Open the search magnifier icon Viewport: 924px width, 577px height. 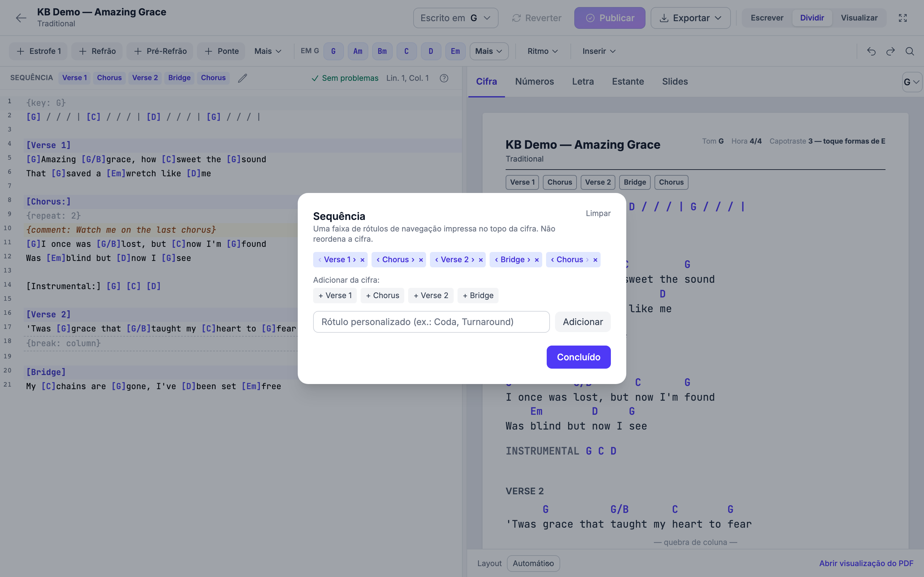pos(910,51)
